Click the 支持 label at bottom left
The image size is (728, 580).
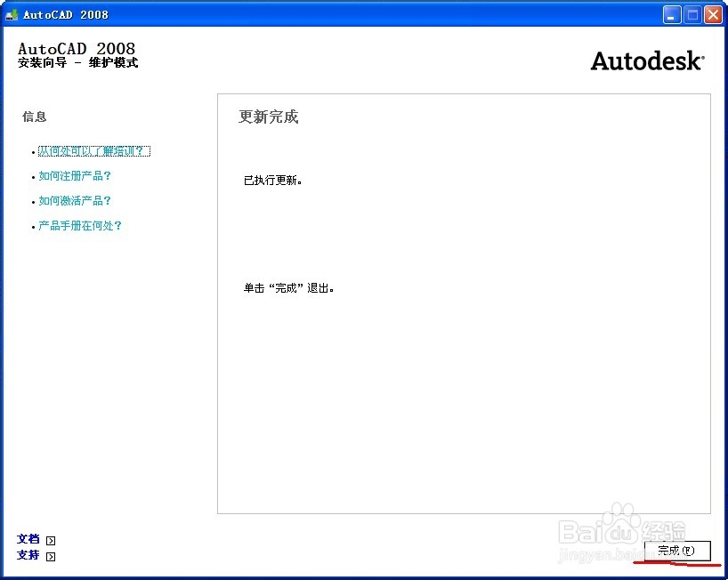pos(28,555)
